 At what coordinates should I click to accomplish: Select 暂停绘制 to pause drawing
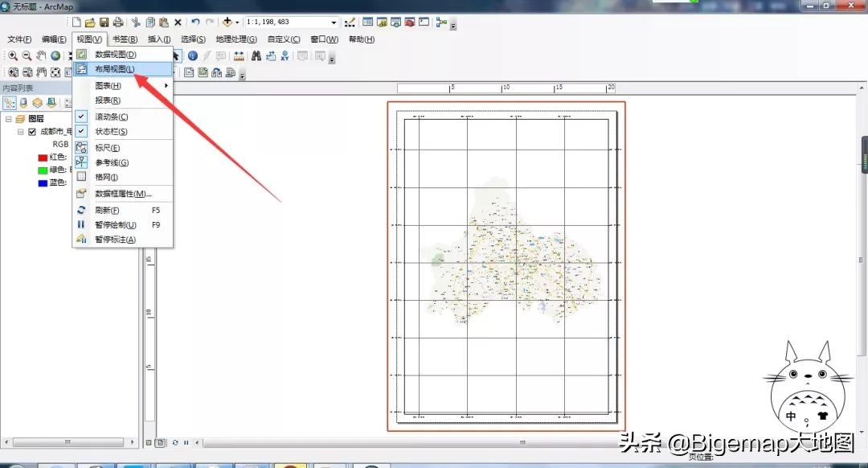click(x=113, y=224)
